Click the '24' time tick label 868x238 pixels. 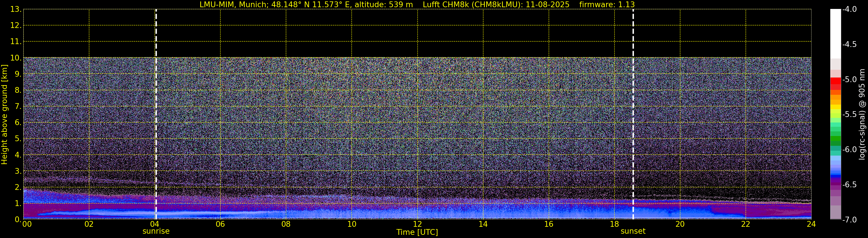(x=811, y=224)
